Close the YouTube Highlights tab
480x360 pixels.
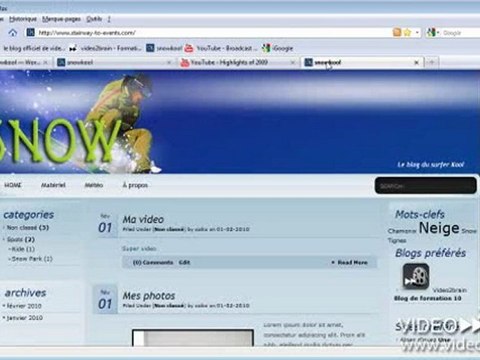point(293,62)
